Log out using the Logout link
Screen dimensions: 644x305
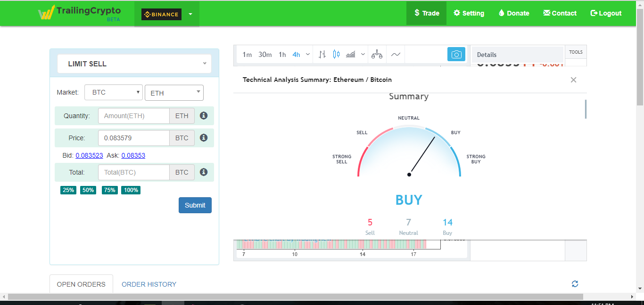[x=606, y=13]
